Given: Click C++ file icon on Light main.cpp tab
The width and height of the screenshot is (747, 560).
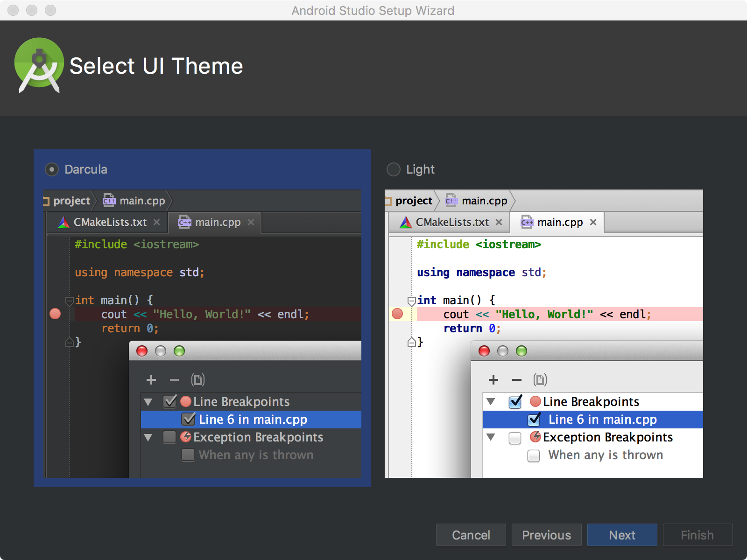Looking at the screenshot, I should (527, 222).
